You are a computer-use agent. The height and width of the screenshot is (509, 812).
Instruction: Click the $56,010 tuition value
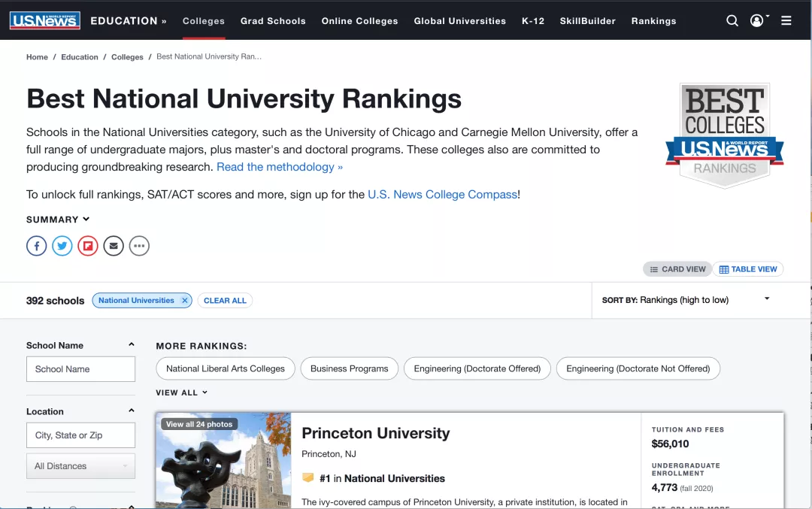[670, 444]
